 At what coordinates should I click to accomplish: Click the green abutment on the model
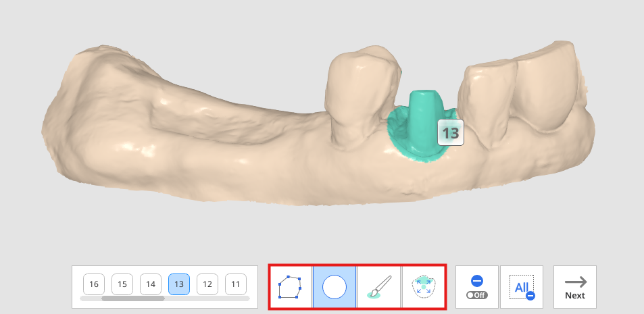(x=424, y=119)
